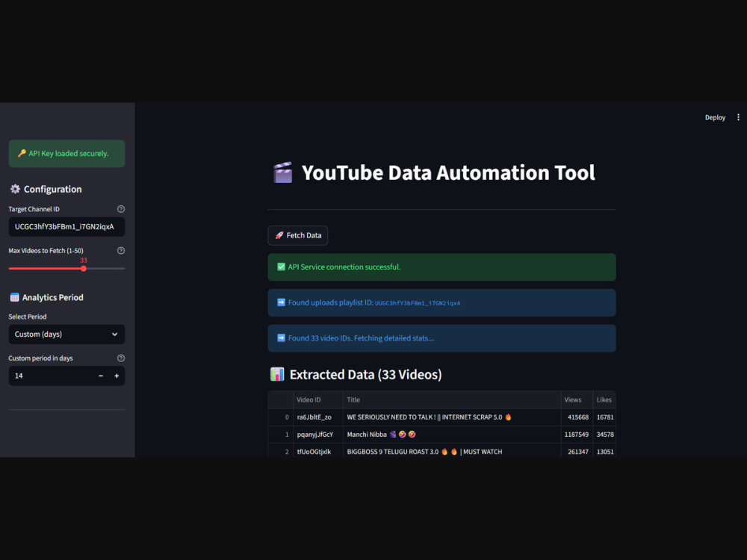The height and width of the screenshot is (560, 747).
Task: Click views value 1187549
Action: (577, 435)
